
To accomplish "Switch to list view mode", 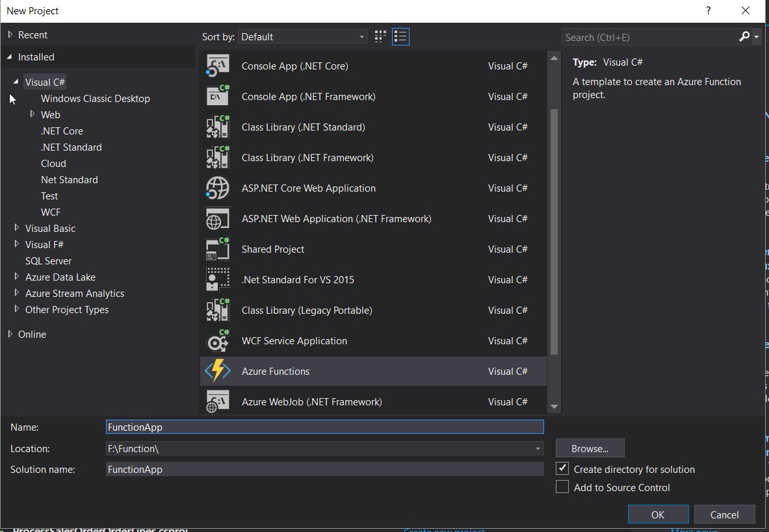I will (400, 36).
